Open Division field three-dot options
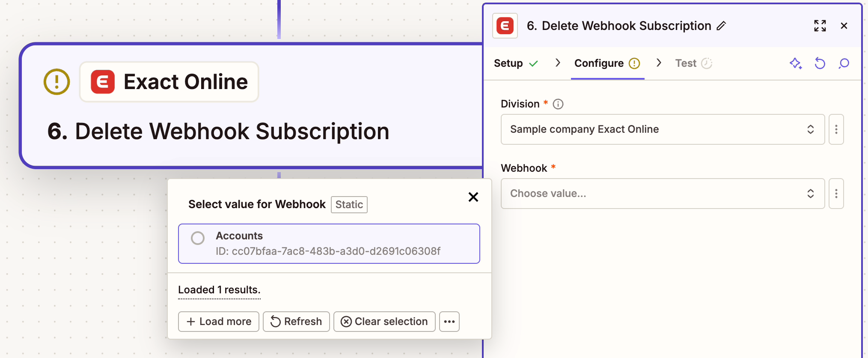 (836, 129)
